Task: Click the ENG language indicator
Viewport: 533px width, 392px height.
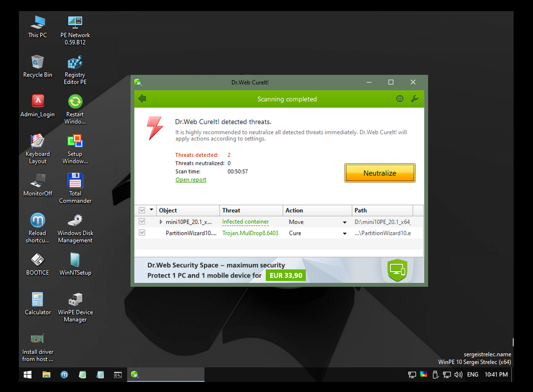Action: coord(473,374)
